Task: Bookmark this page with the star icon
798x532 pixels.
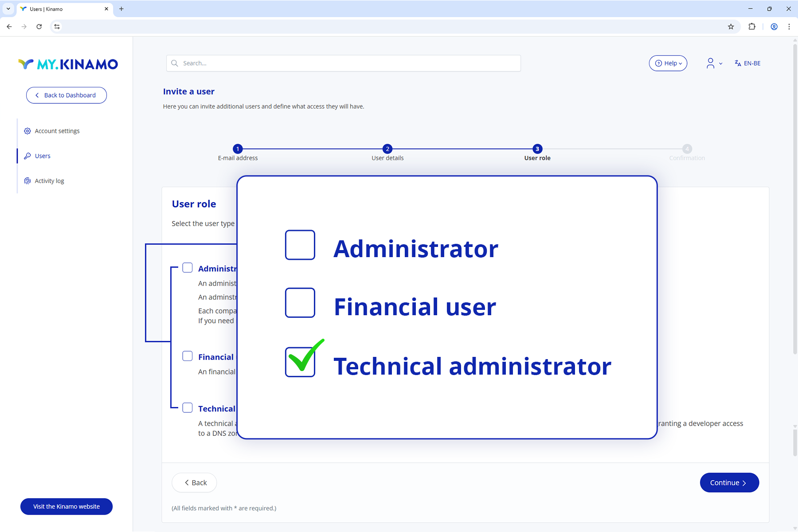Action: 731,27
